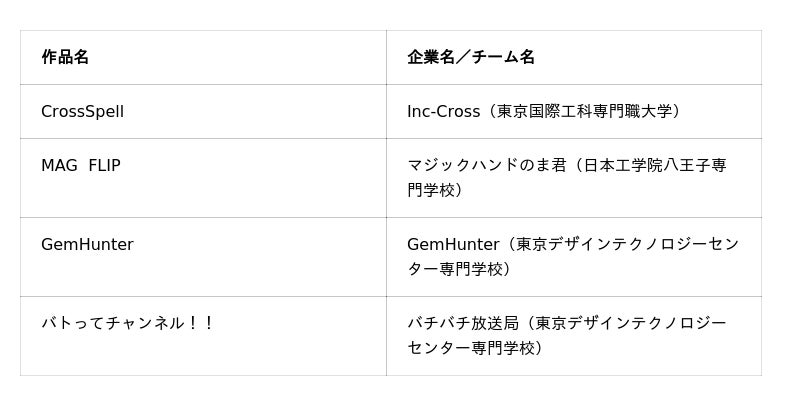This screenshot has width=800, height=406.
Task: Click センター専門学校 in the last row
Action: tap(470, 347)
